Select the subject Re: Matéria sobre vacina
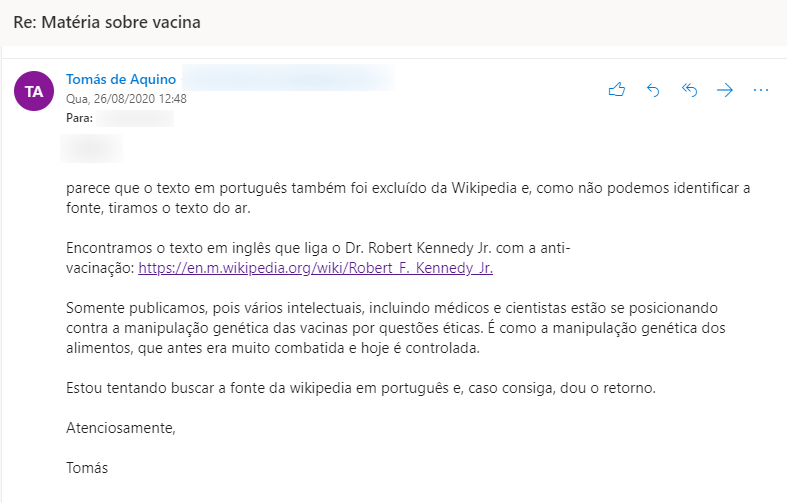The height and width of the screenshot is (503, 787). (x=107, y=22)
